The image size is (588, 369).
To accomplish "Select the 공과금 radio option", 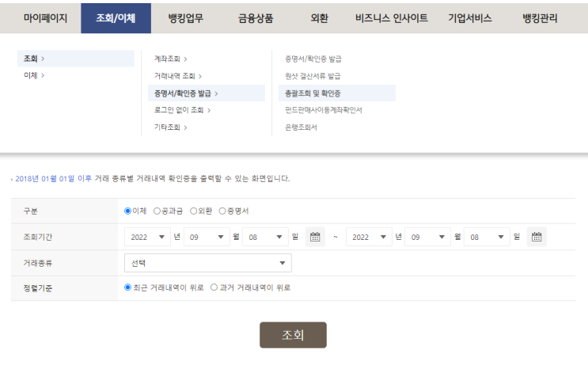I will tap(157, 211).
